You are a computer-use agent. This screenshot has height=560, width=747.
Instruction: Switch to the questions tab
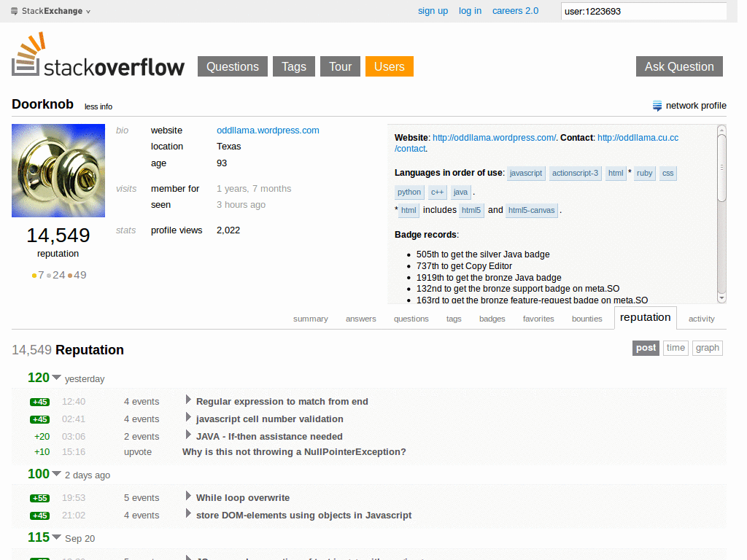(x=411, y=319)
